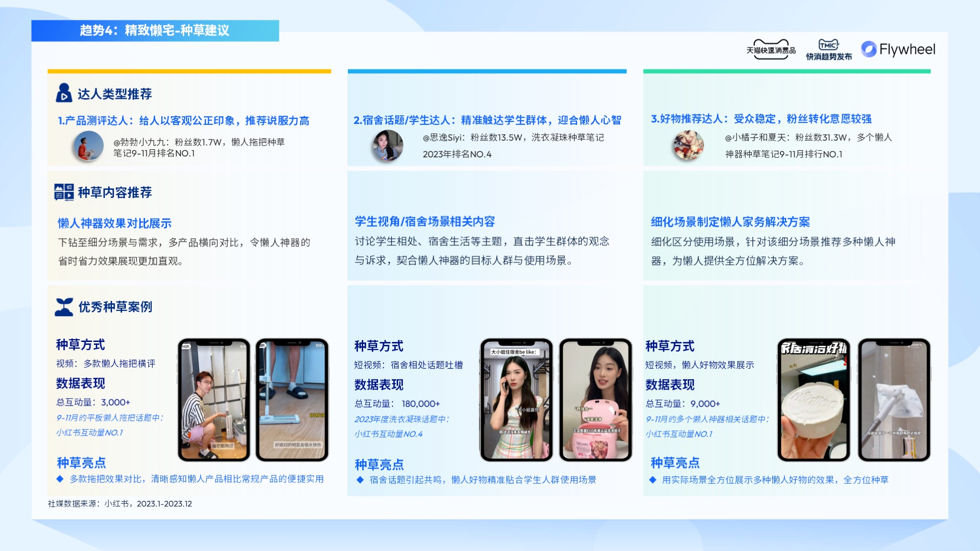Open the phone mockup showing flat mop on floor
This screenshot has width=980, height=551.
(292, 400)
